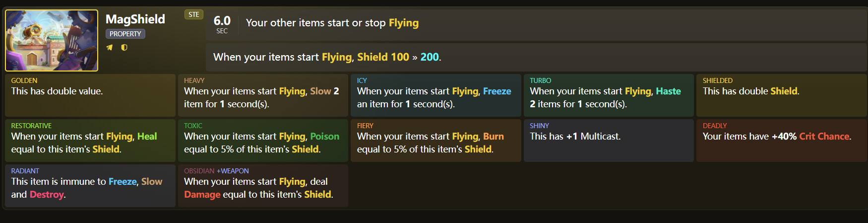Open the MagShield item artwork
Viewport: 868px width, 223px height.
click(x=52, y=41)
